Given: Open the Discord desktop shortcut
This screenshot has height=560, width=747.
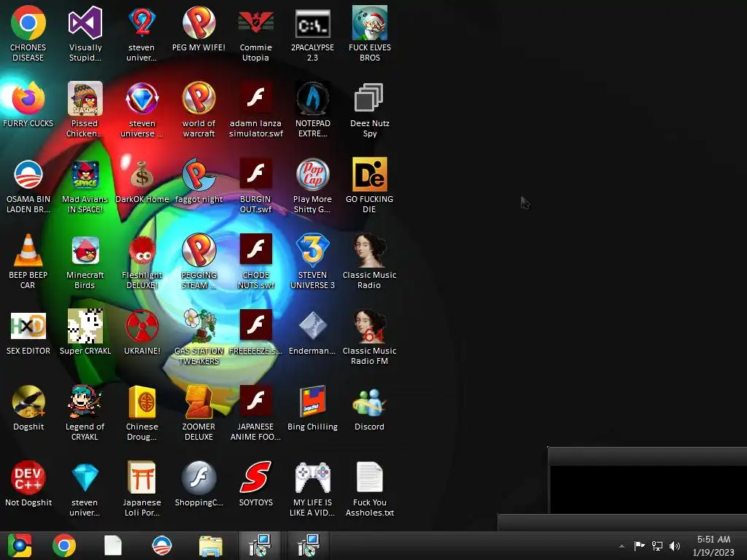Looking at the screenshot, I should point(369,402).
